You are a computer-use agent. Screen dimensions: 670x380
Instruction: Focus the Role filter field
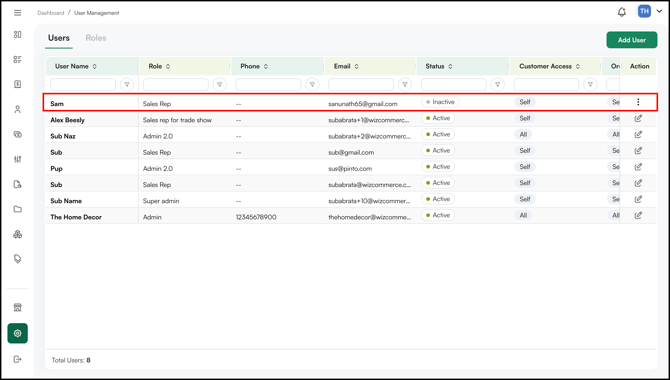[x=176, y=85]
